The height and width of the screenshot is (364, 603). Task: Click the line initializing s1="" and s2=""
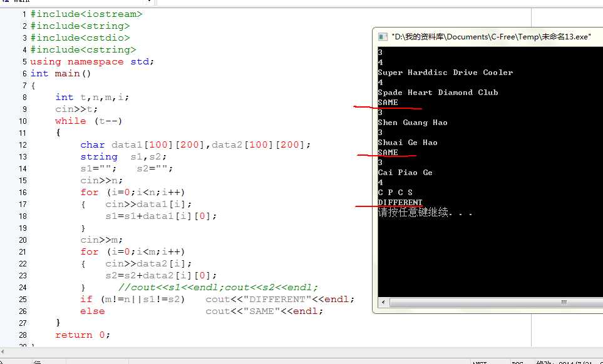coord(126,169)
